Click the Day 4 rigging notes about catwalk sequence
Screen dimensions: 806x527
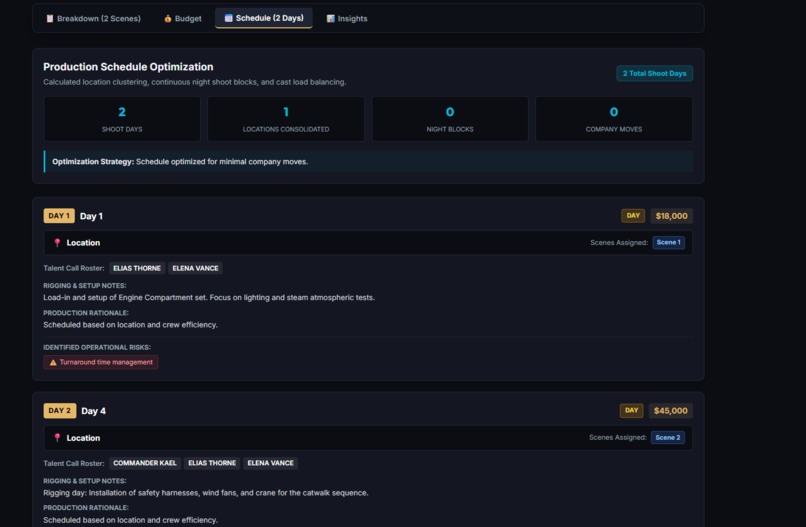coord(206,493)
